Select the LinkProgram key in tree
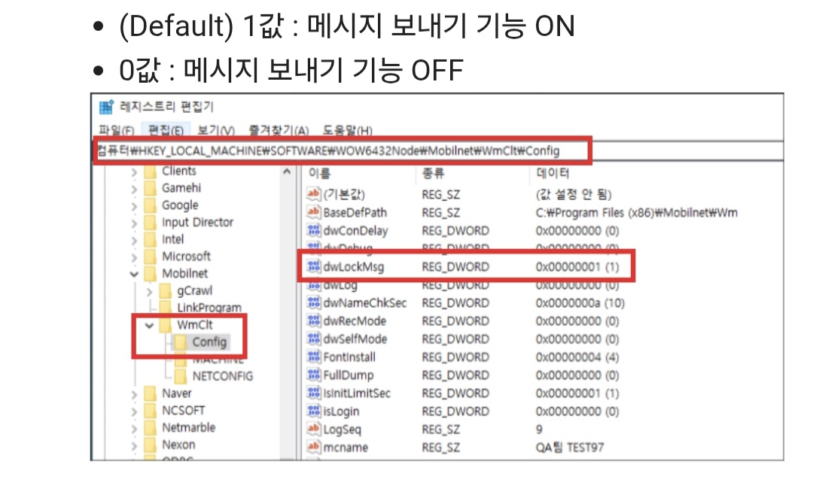 (x=209, y=308)
